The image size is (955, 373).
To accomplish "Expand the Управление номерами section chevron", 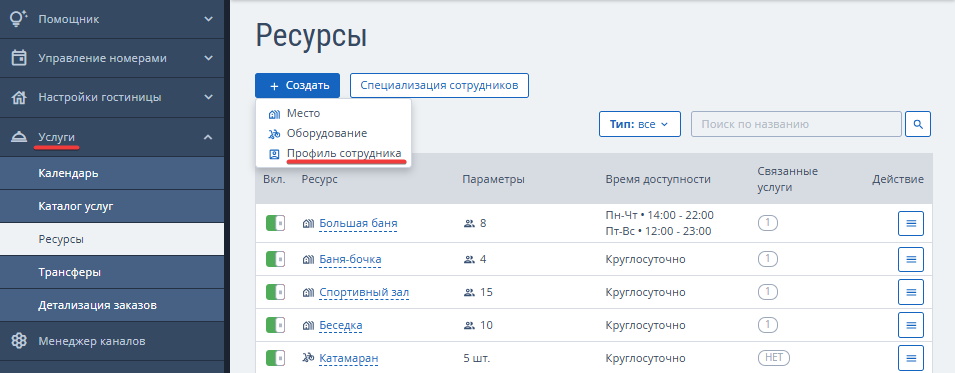I will point(208,58).
